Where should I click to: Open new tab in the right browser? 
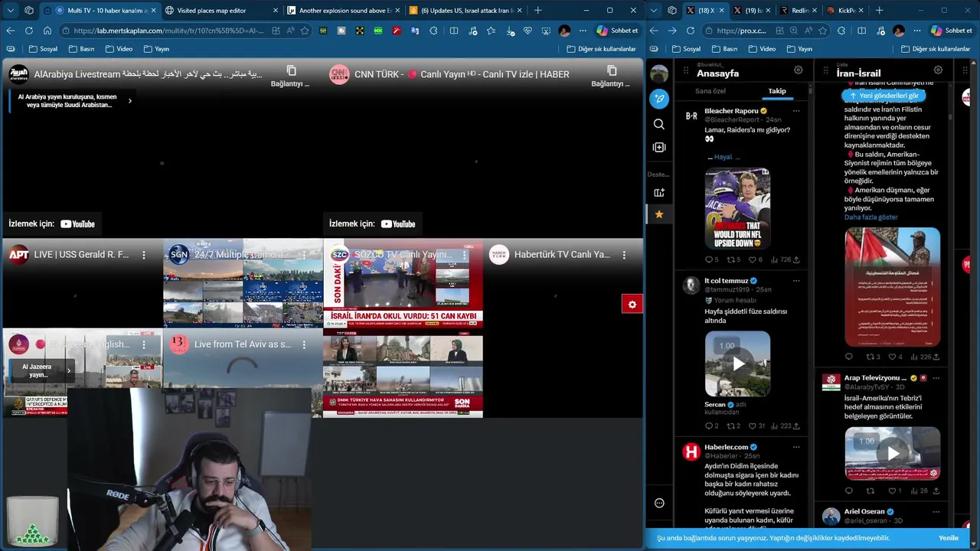click(879, 10)
